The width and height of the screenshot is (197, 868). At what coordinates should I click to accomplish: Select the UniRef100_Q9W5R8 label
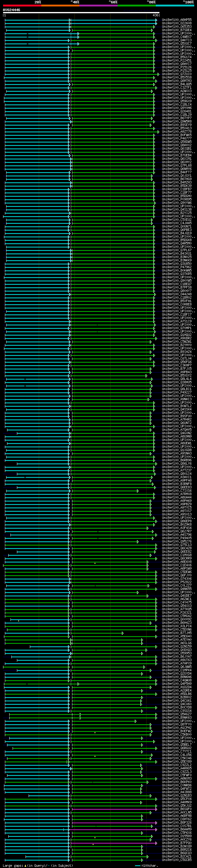click(177, 121)
